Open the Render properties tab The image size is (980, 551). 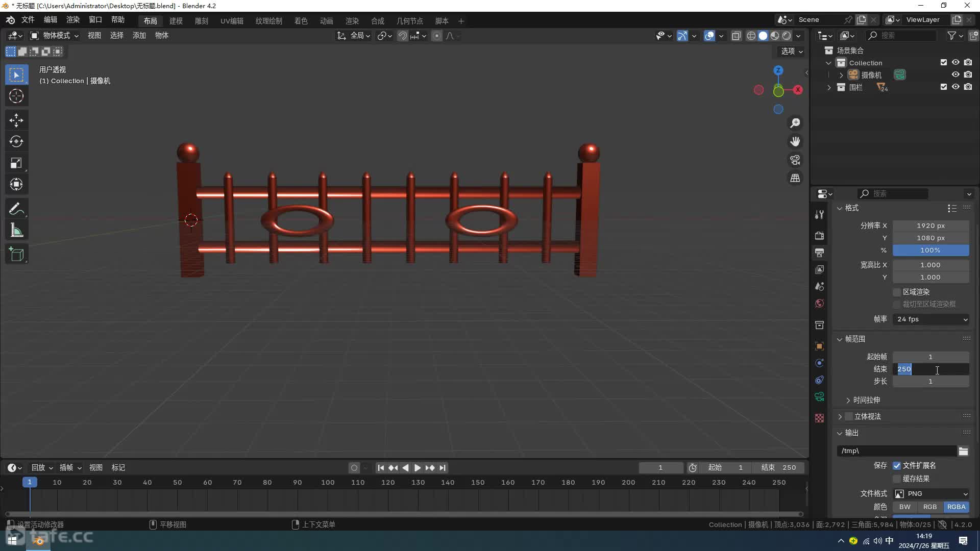tap(819, 236)
